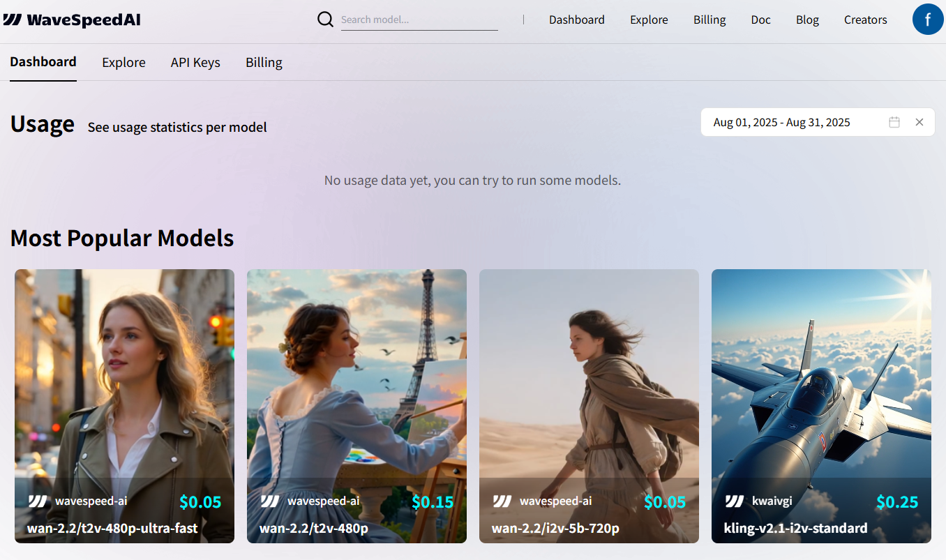Click the 'No usage data yet' message
The height and width of the screenshot is (560, 946).
click(x=472, y=180)
